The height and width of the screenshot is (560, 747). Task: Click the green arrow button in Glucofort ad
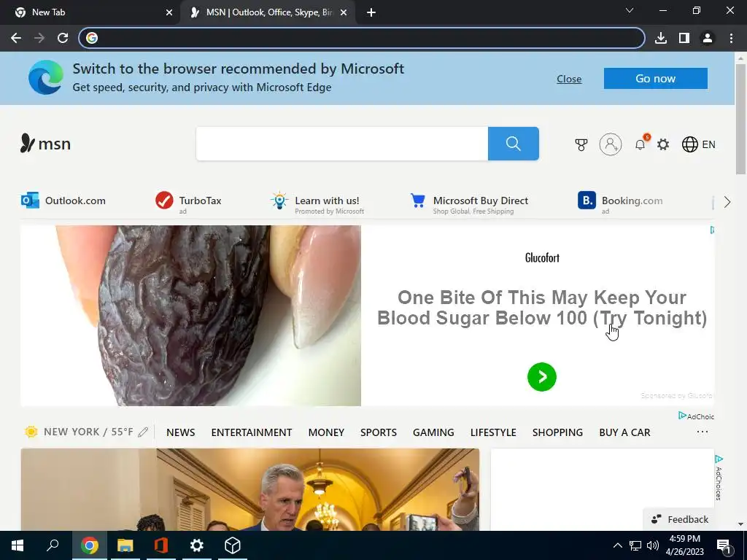pyautogui.click(x=542, y=377)
